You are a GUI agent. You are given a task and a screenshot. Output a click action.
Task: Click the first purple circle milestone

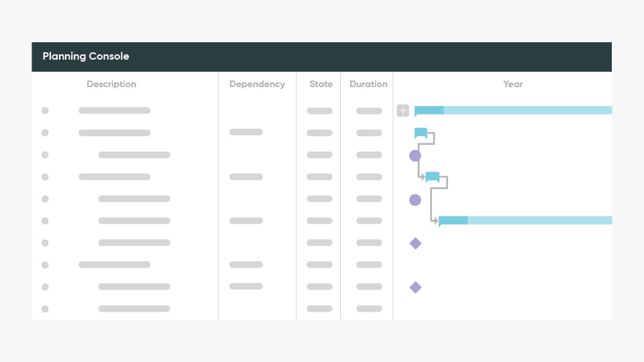415,156
